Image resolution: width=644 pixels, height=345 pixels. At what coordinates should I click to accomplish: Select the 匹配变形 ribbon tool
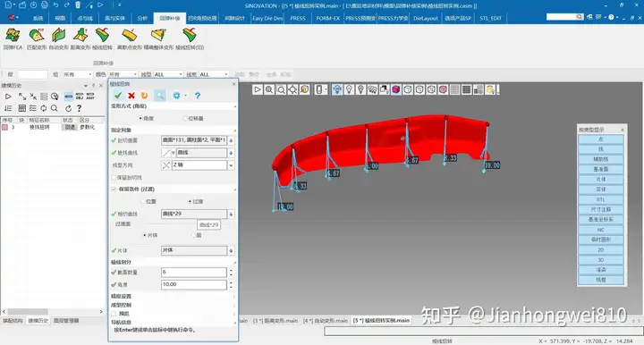pos(37,35)
